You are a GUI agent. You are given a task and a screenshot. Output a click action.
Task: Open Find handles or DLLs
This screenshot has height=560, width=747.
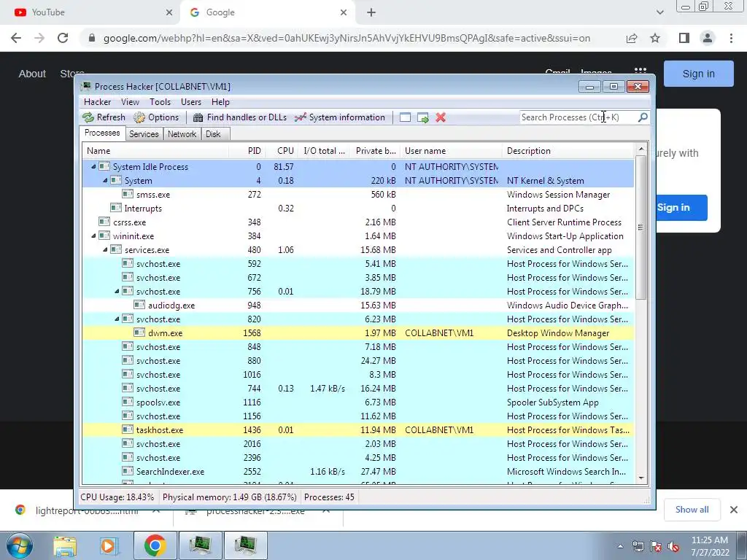pos(239,117)
